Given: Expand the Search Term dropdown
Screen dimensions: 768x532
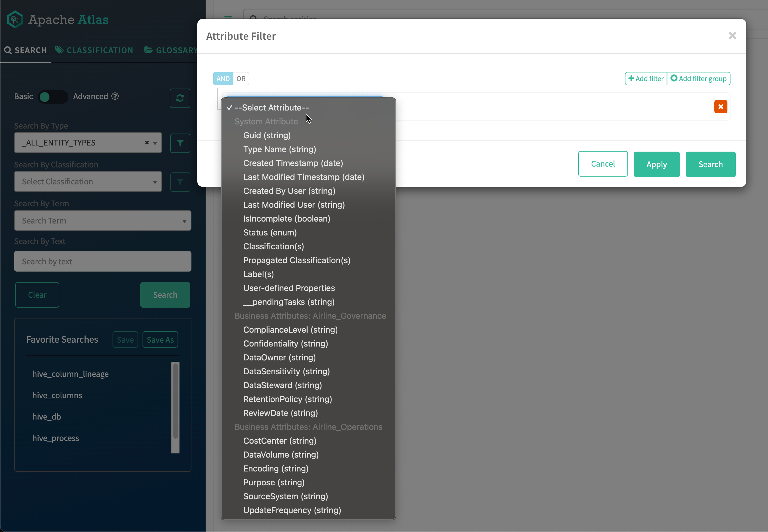Looking at the screenshot, I should pyautogui.click(x=102, y=221).
